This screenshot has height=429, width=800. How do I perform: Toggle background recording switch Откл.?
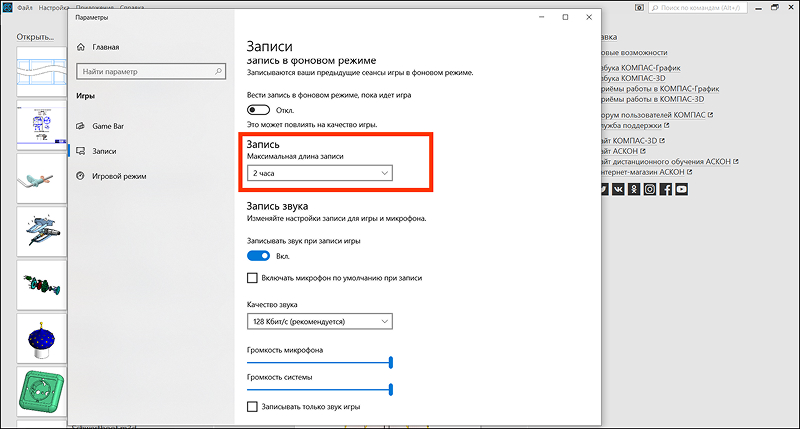click(258, 110)
